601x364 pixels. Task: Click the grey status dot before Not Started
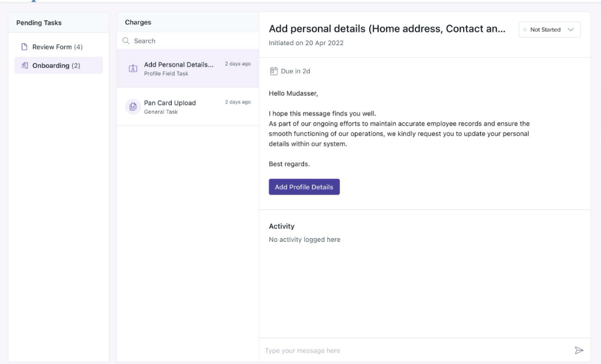coord(525,29)
